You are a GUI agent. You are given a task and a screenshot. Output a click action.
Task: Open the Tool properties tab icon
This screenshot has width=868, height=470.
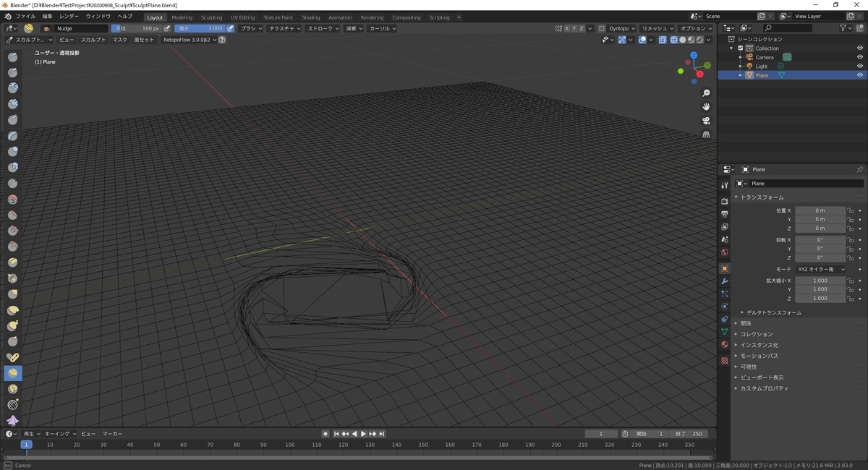click(724, 185)
